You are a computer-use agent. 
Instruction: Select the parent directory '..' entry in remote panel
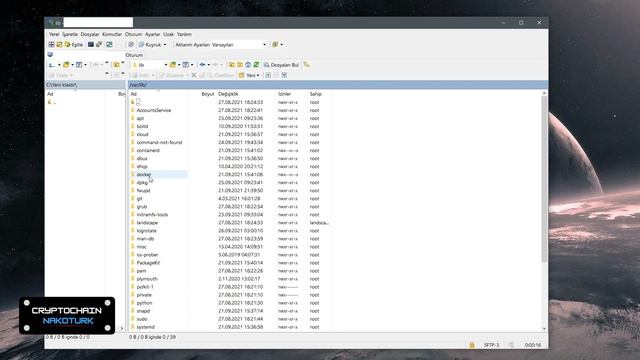[138, 102]
